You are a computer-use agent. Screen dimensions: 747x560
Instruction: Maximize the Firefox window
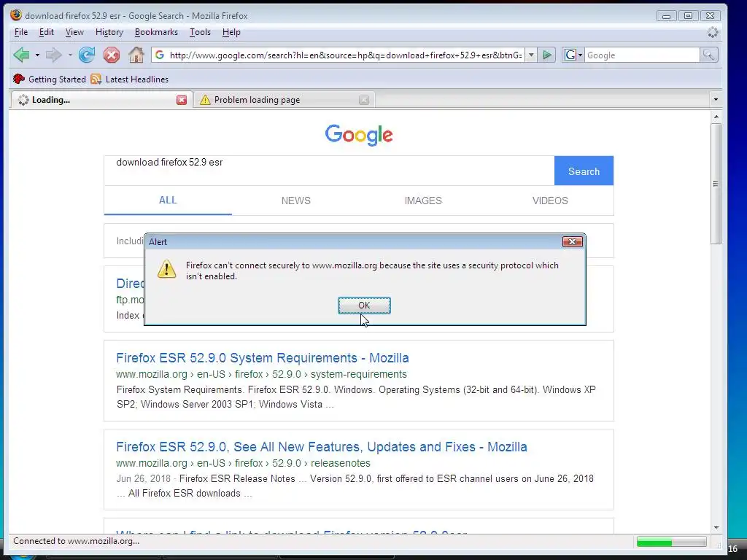(x=688, y=16)
